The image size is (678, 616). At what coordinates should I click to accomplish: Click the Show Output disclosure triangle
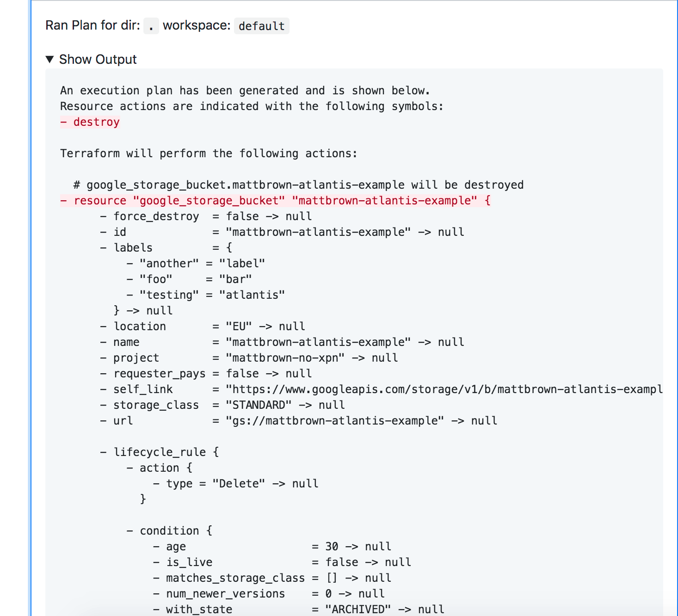coord(49,59)
